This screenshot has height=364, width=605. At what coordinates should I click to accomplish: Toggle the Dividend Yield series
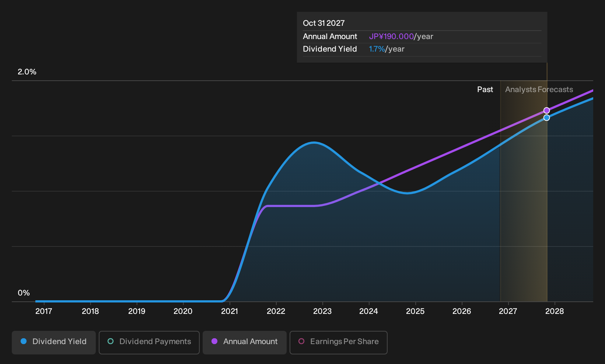(x=54, y=342)
